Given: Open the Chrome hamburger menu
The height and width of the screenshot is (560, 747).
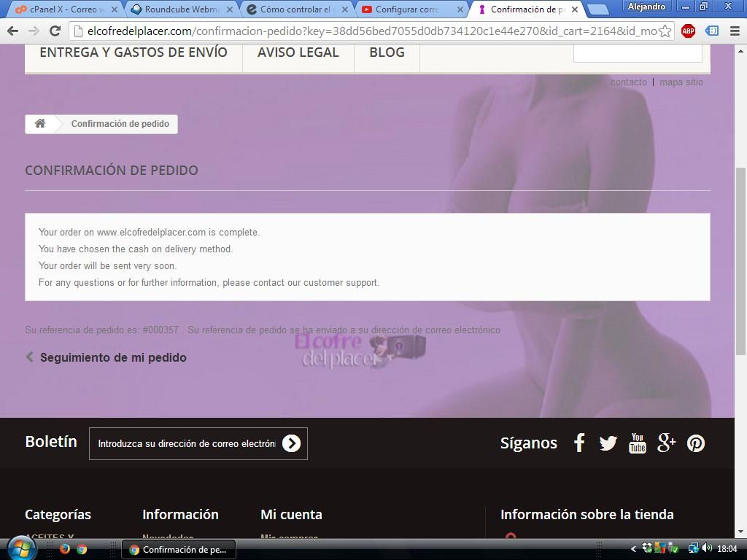Looking at the screenshot, I should [x=735, y=31].
